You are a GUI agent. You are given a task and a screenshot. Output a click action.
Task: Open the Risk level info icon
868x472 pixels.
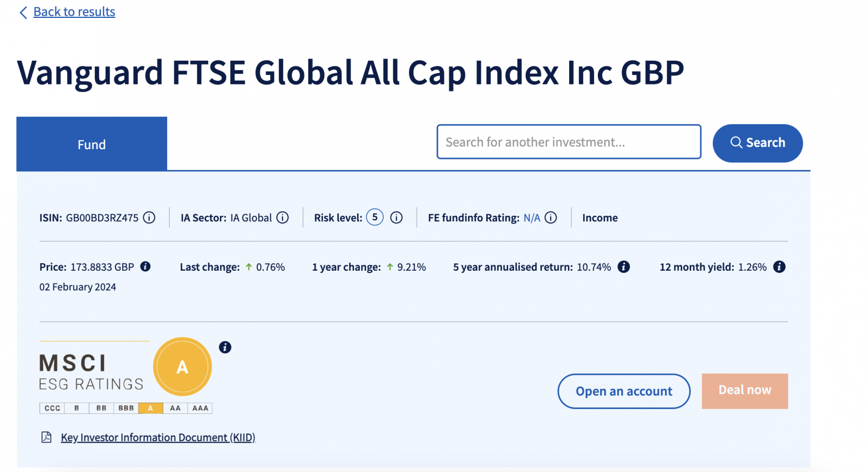(397, 218)
